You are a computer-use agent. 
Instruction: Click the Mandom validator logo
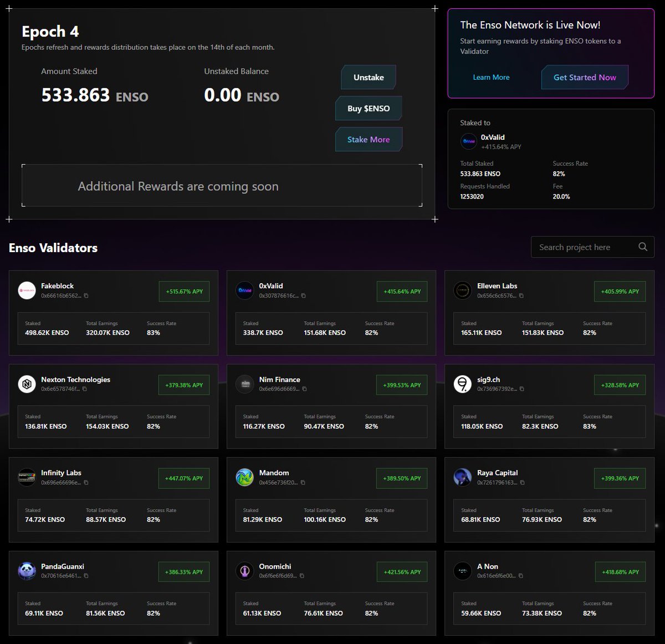click(x=244, y=477)
